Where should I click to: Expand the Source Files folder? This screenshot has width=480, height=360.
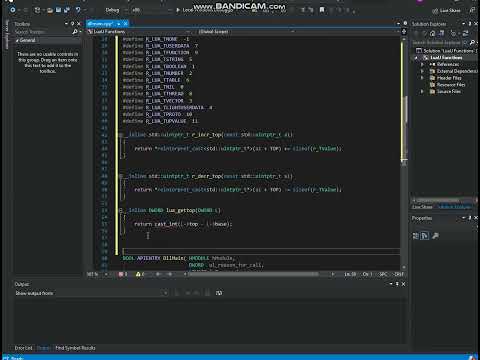[422, 91]
